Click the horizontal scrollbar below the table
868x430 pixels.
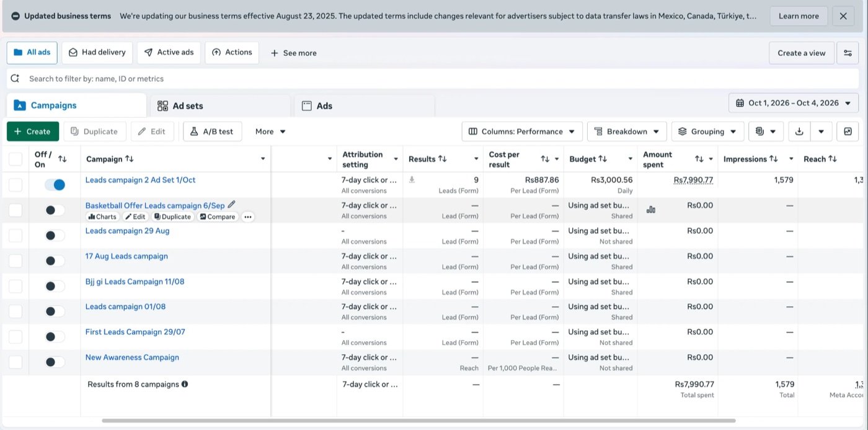pyautogui.click(x=418, y=421)
